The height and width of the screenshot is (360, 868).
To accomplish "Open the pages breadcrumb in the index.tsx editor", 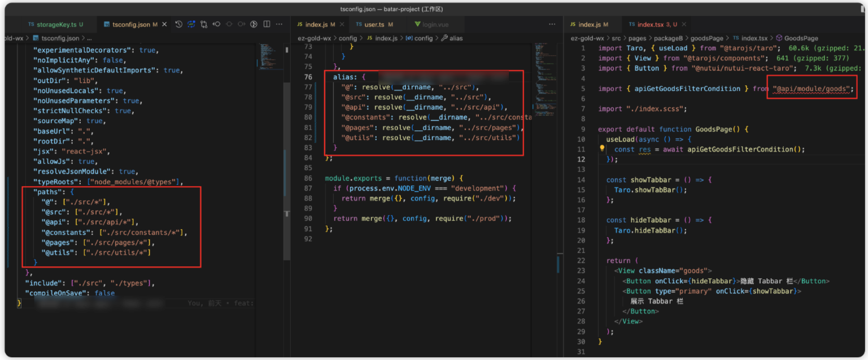I will (x=638, y=38).
